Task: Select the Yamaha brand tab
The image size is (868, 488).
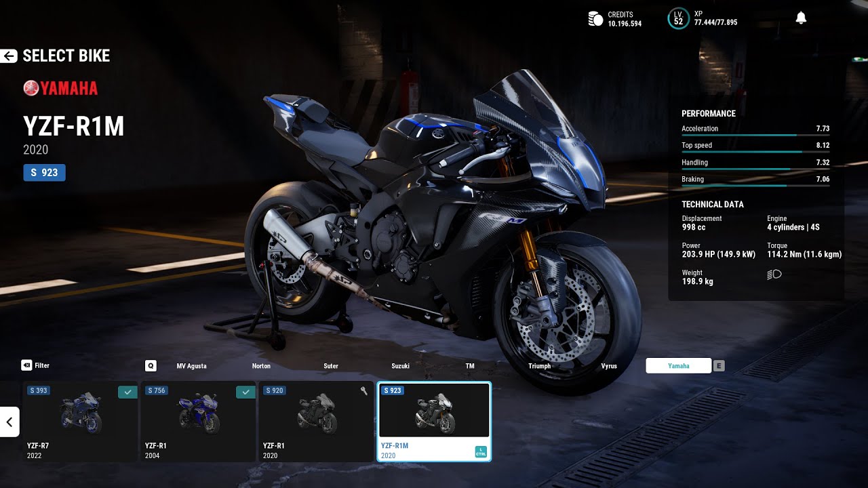Action: [679, 366]
